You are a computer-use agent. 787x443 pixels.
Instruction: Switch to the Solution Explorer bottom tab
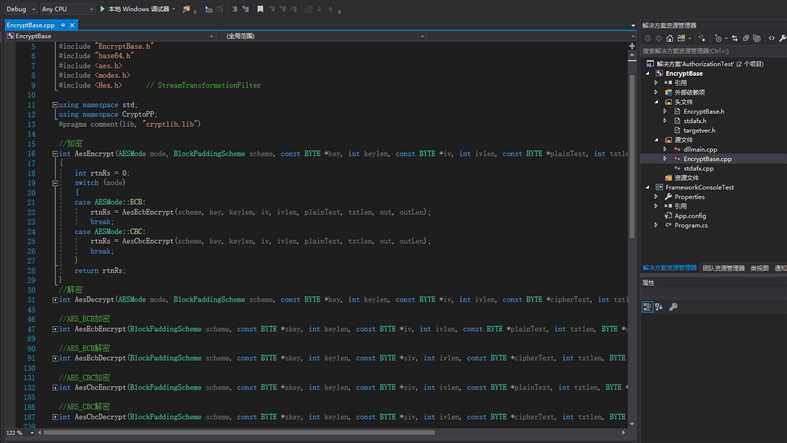point(669,268)
